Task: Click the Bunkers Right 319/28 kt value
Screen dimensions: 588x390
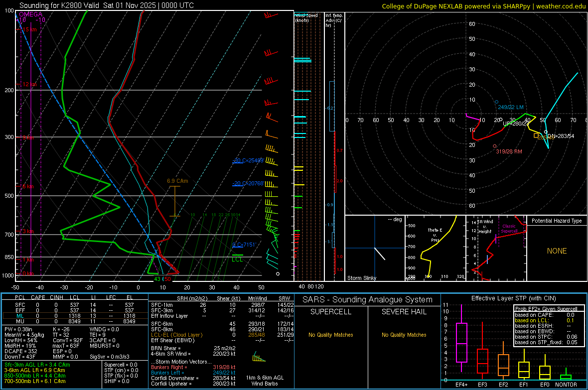Action: coord(224,367)
